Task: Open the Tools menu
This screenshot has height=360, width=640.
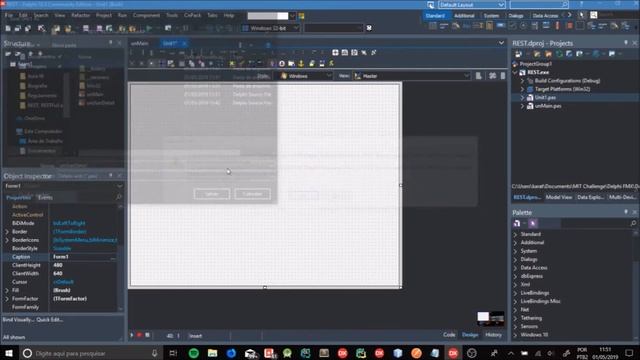Action: point(172,16)
